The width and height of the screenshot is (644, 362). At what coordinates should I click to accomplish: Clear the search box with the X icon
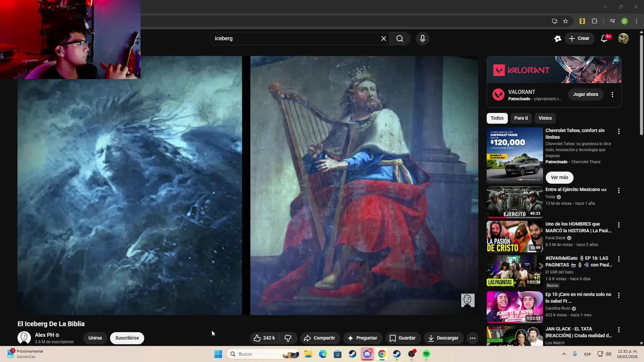tap(383, 38)
